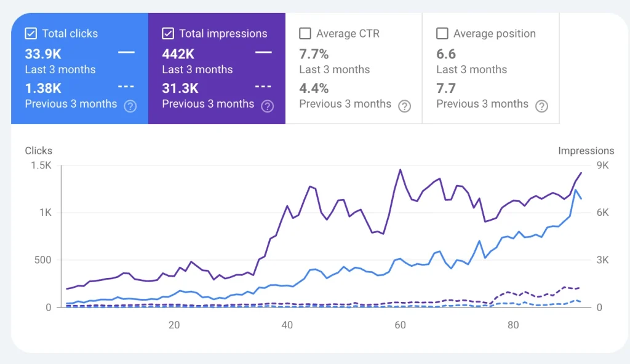
Task: Click dashed line legend beside 31.3K impressions
Action: click(263, 87)
